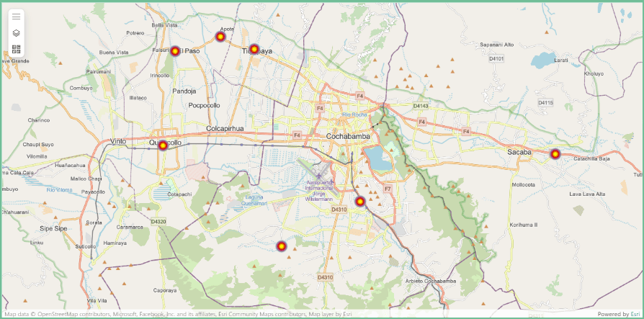Open the map layers list
Viewport: 644px width, 319px height.
click(x=17, y=33)
